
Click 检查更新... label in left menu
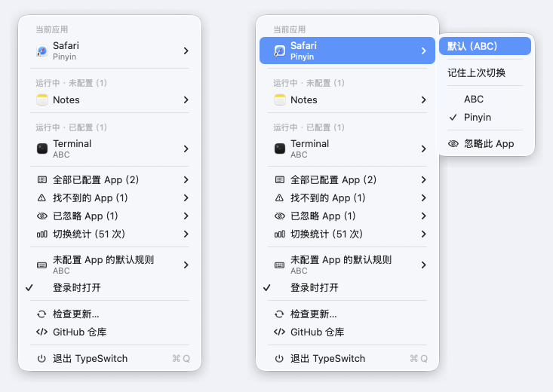(76, 314)
